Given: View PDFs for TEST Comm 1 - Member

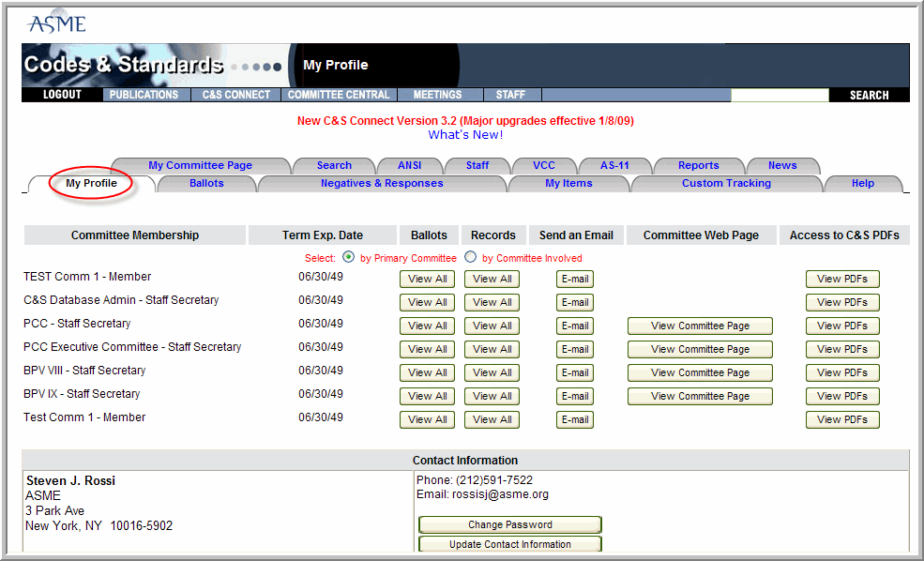Looking at the screenshot, I should pyautogui.click(x=842, y=279).
